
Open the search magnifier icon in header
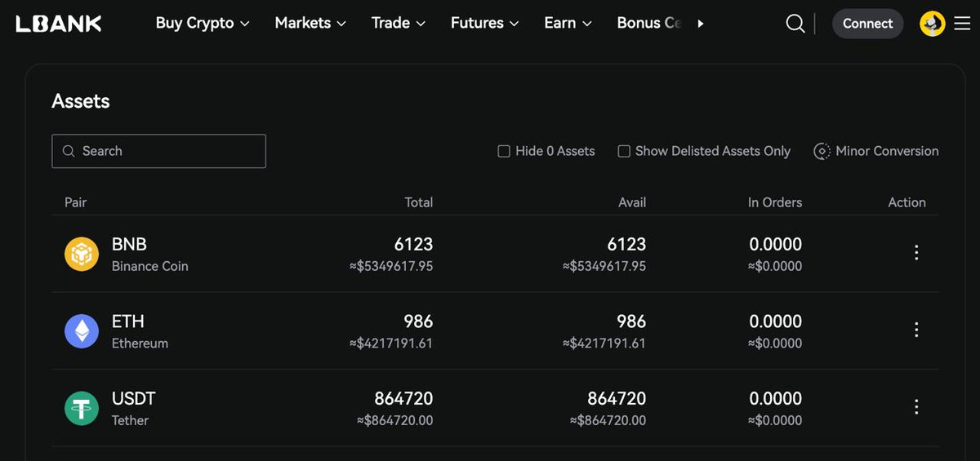[x=795, y=24]
